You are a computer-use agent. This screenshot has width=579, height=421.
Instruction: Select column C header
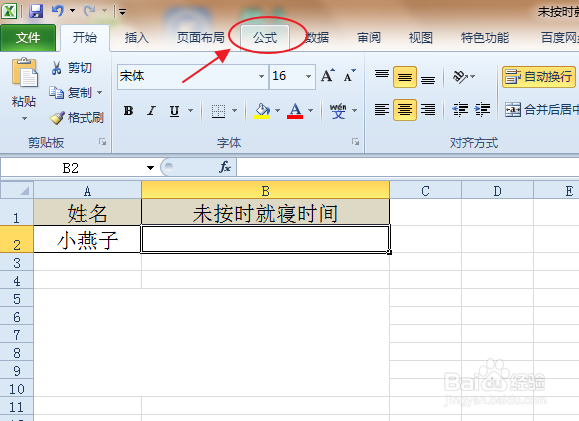tap(425, 190)
